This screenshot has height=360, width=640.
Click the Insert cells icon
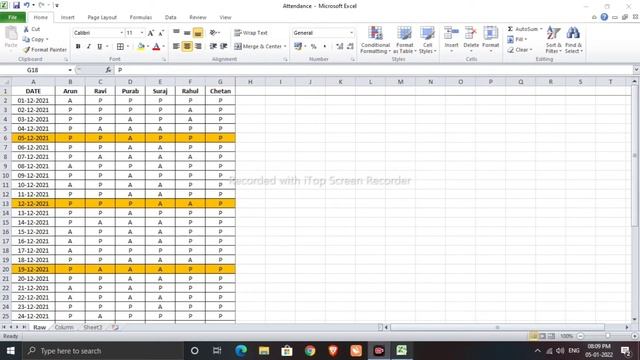[451, 33]
